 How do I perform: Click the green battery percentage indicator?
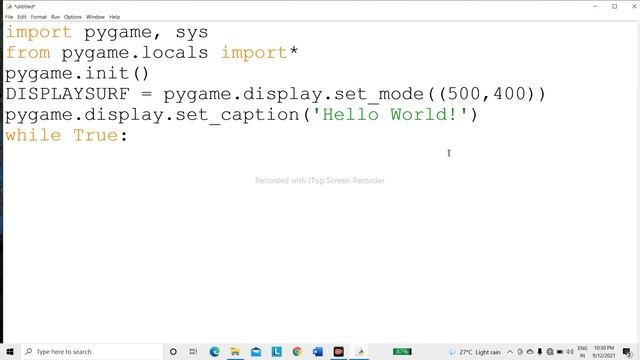402,351
